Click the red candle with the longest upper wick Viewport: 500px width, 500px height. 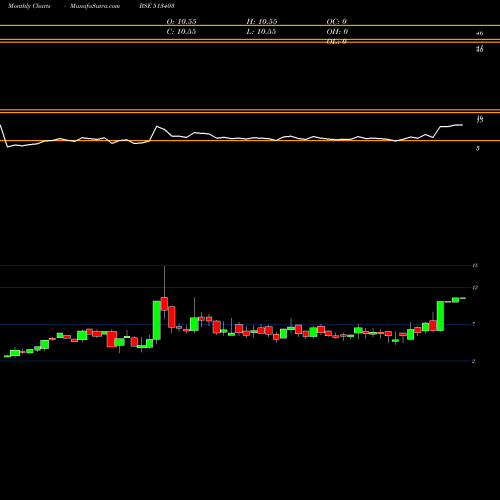[x=164, y=304]
